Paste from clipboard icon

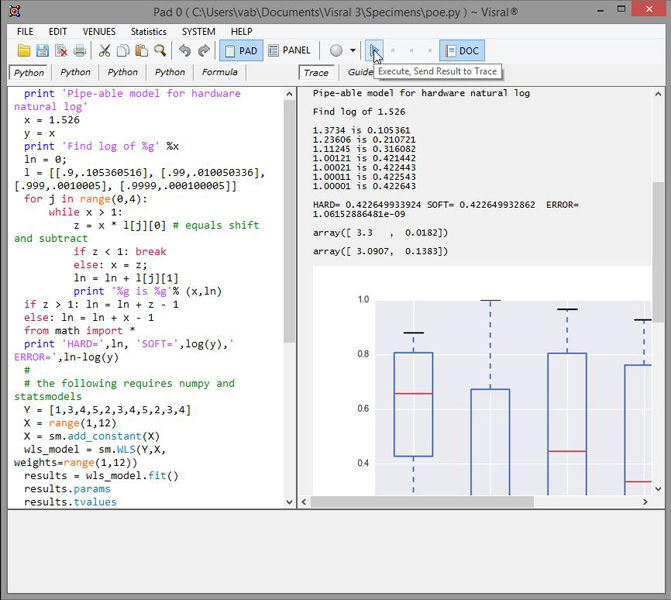coord(141,50)
